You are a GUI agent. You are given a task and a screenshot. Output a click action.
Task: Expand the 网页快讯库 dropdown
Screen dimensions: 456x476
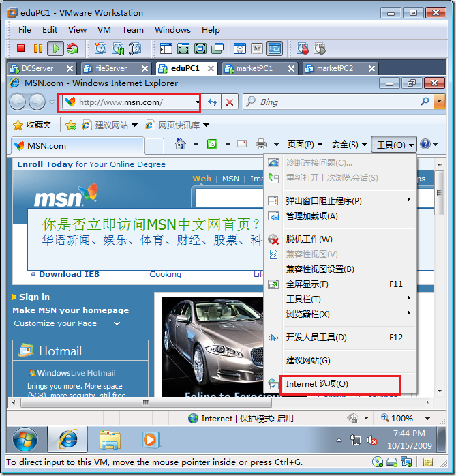pos(207,125)
